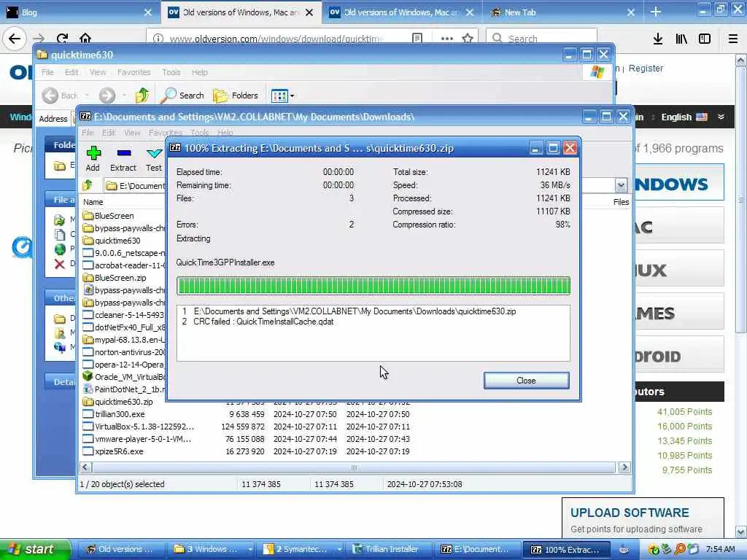Click the Extract icon in 7-Zip toolbar
The width and height of the screenshot is (747, 560).
[123, 153]
